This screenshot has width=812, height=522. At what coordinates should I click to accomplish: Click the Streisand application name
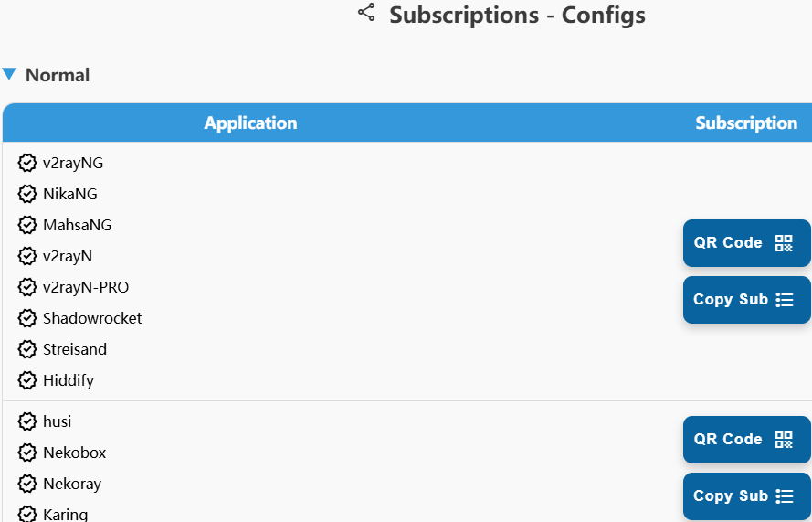point(75,350)
